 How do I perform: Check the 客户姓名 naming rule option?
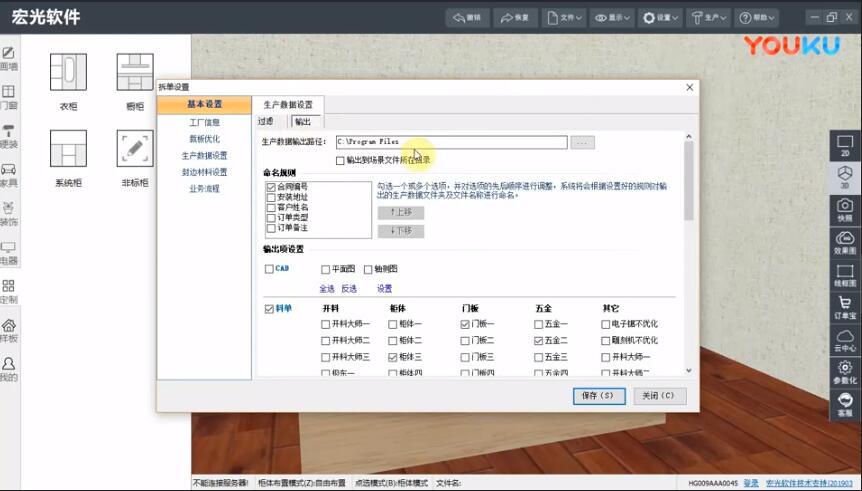point(271,208)
